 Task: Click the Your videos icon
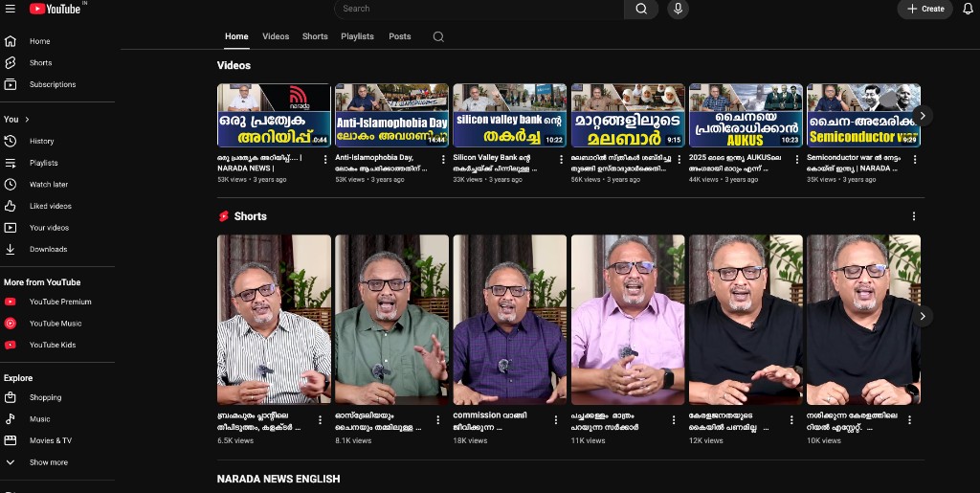tap(10, 228)
